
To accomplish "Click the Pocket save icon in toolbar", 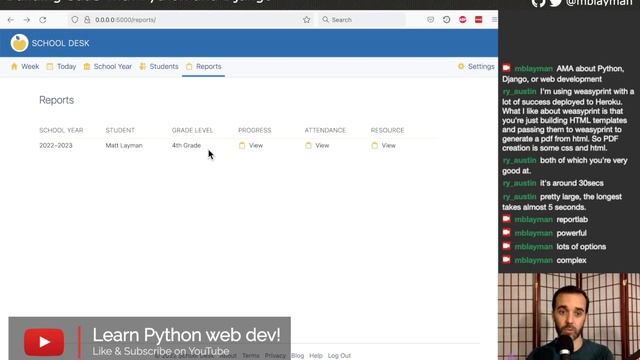I will pyautogui.click(x=430, y=20).
